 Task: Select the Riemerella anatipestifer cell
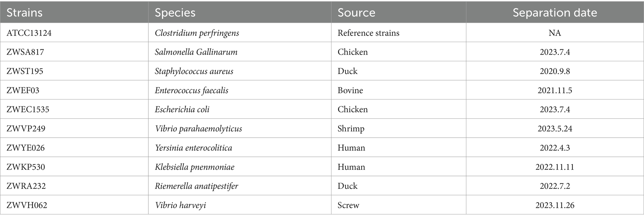pyautogui.click(x=240, y=186)
